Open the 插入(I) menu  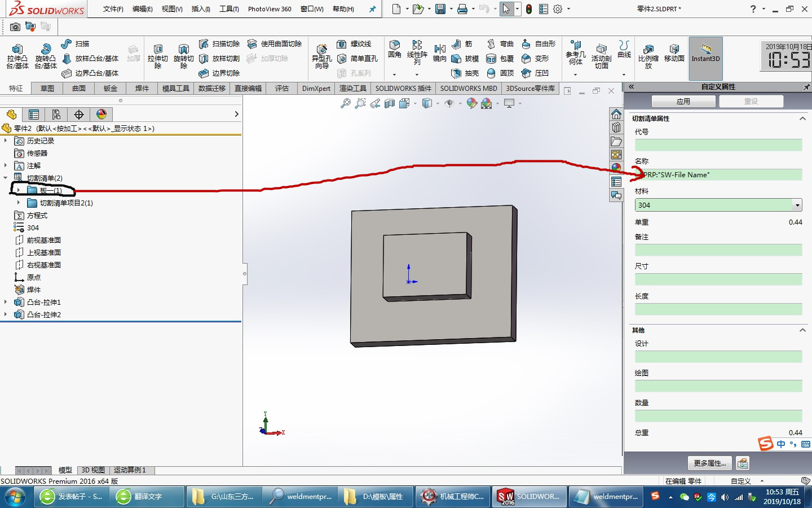pos(201,9)
